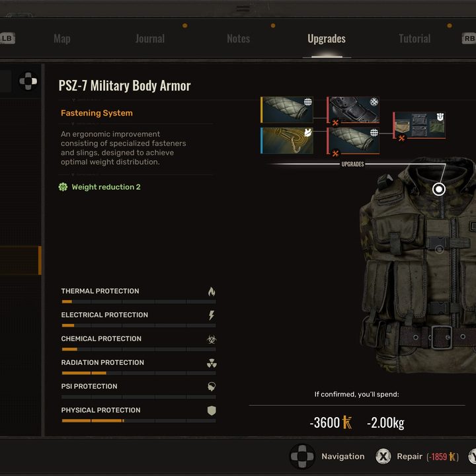Image resolution: width=476 pixels, height=476 pixels.
Task: Click the Chemical Protection bar
Action: coord(139,349)
